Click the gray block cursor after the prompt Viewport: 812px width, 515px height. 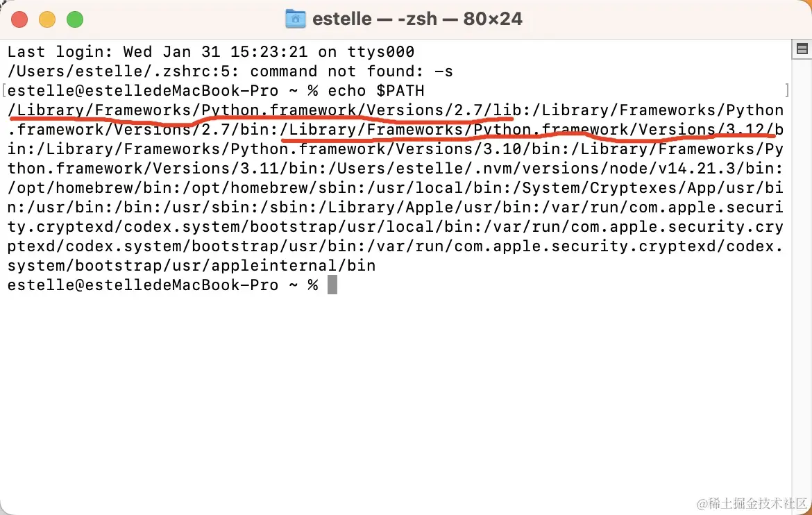(x=332, y=285)
